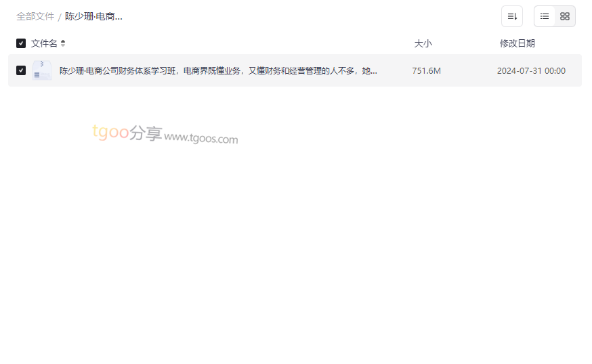Switch to list view layout

(545, 16)
